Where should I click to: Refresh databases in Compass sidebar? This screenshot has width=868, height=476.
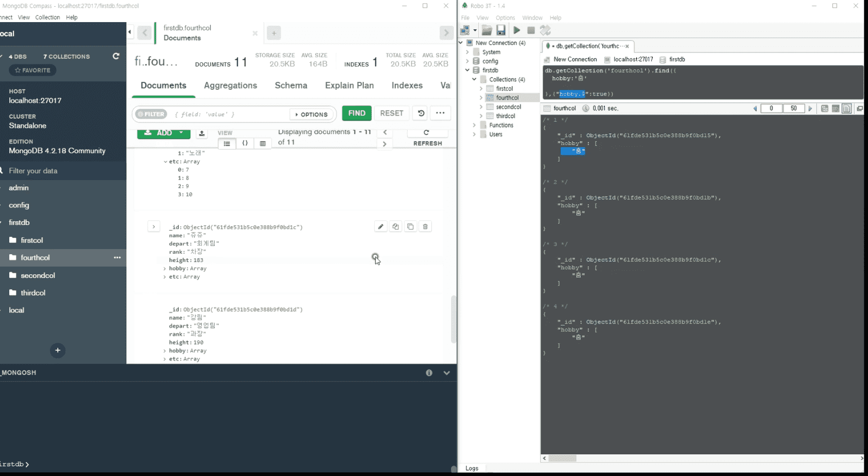(116, 56)
